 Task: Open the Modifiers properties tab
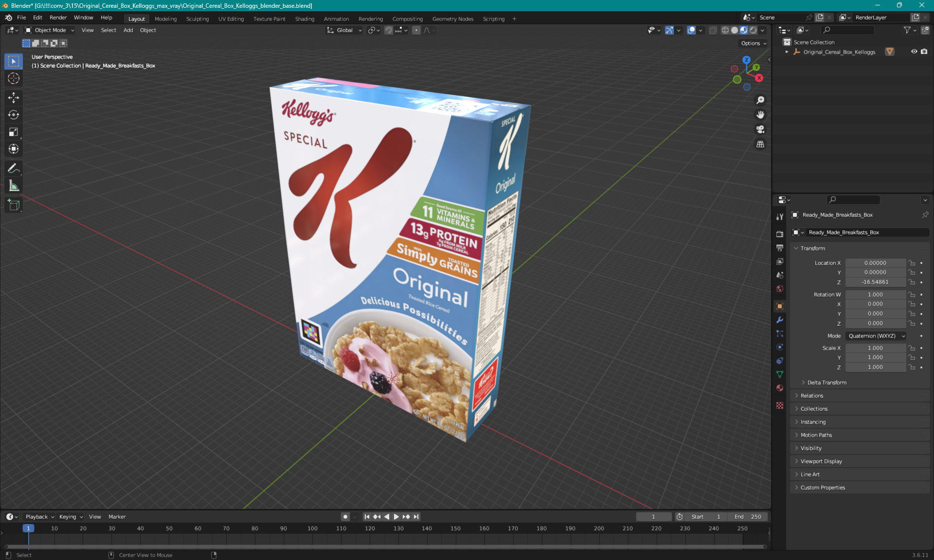[780, 320]
